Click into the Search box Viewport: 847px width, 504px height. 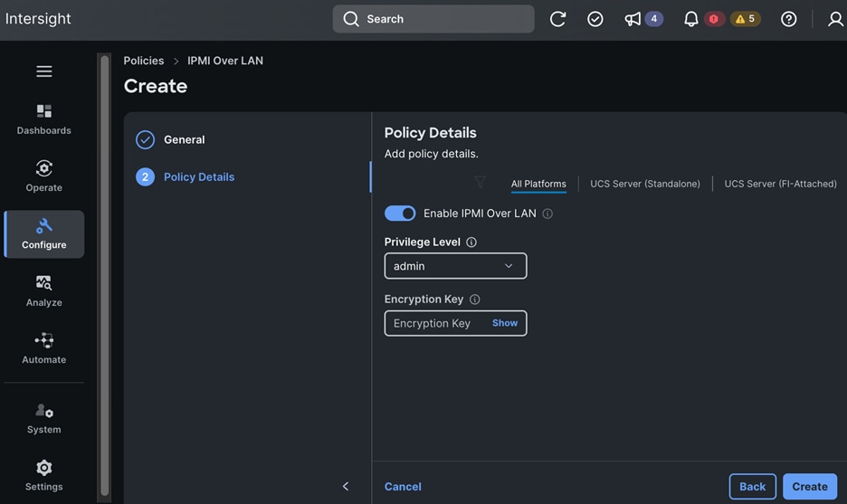(433, 19)
